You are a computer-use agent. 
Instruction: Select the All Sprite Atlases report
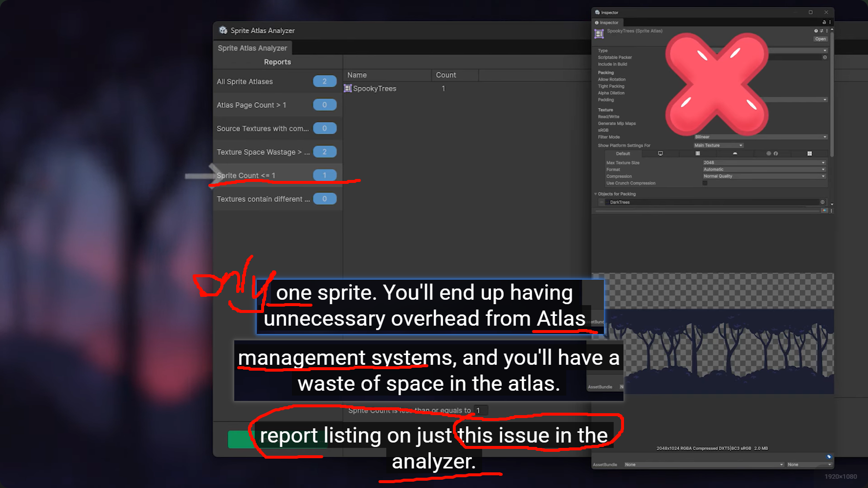click(x=277, y=82)
